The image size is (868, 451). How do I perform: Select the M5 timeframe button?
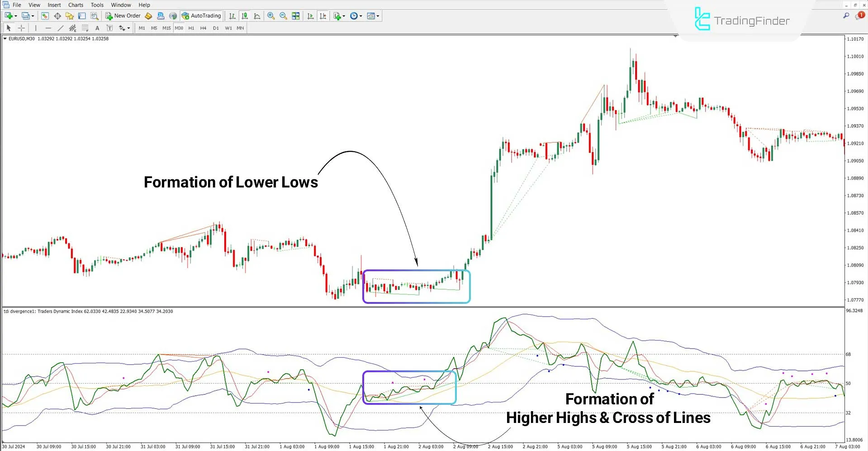[x=154, y=28]
